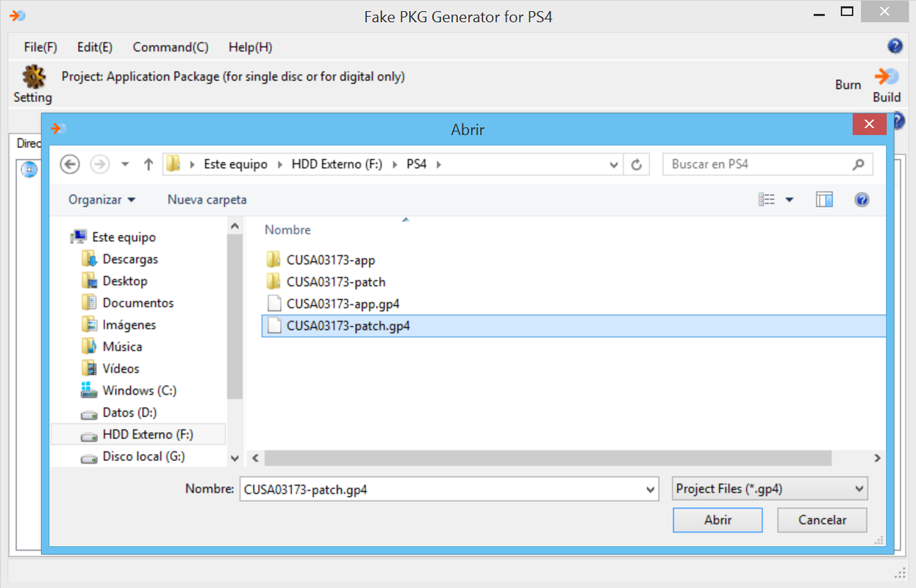Toggle the preview pane icon
The width and height of the screenshot is (916, 588).
pyautogui.click(x=824, y=200)
